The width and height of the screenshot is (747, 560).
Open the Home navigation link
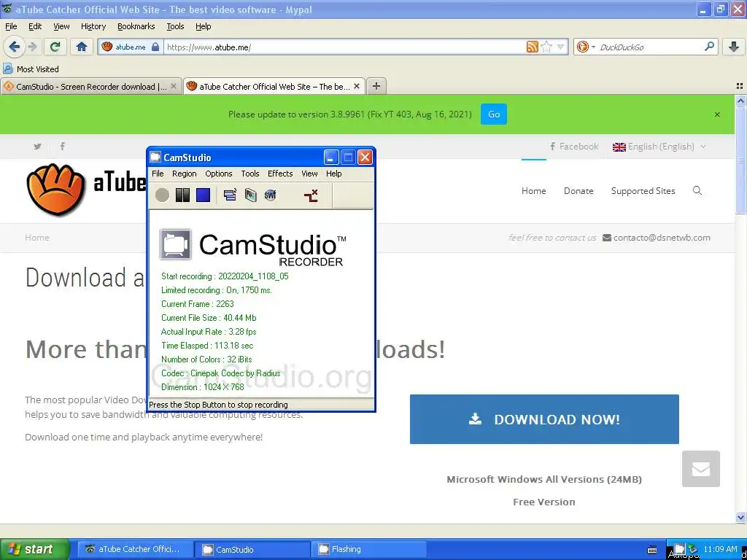(x=533, y=191)
